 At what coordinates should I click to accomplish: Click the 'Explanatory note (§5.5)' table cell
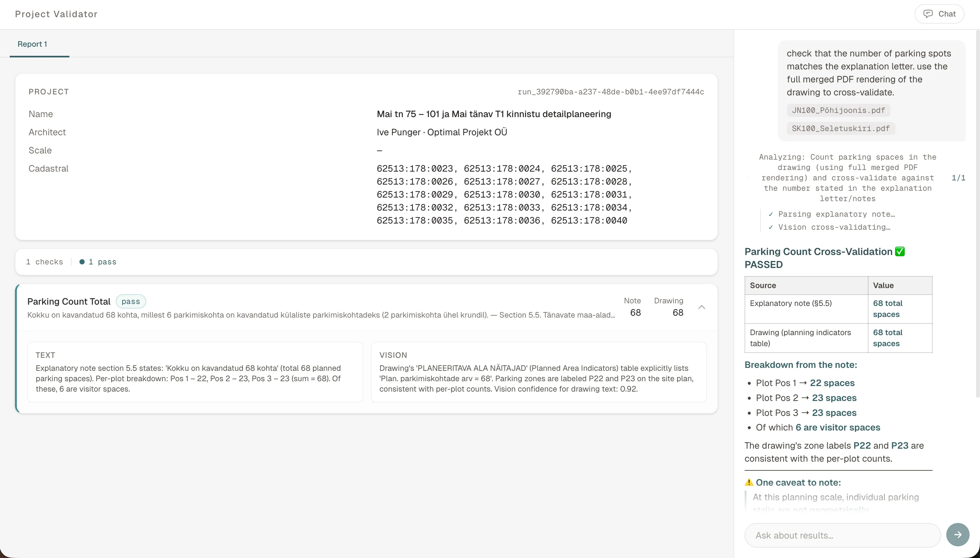tap(806, 309)
